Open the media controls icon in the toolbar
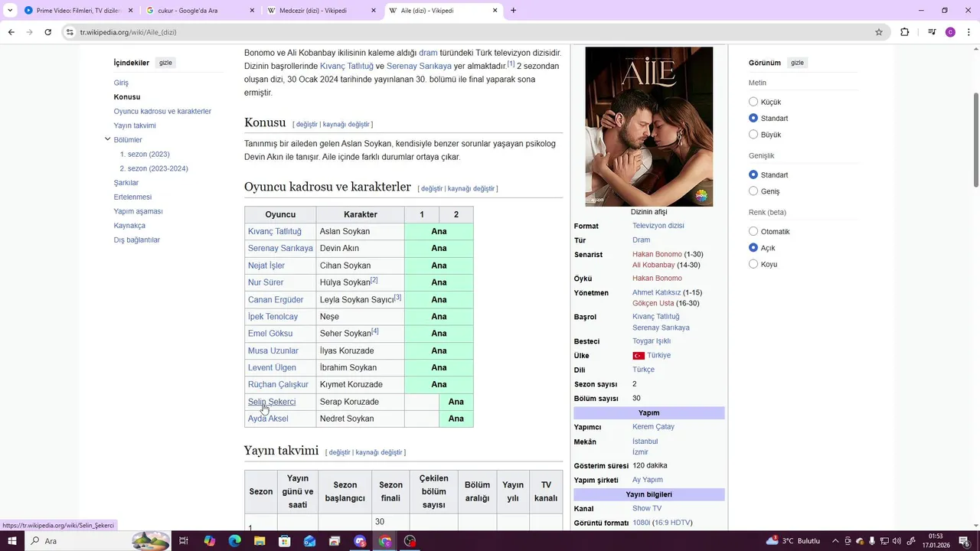The height and width of the screenshot is (551, 980). 932,32
